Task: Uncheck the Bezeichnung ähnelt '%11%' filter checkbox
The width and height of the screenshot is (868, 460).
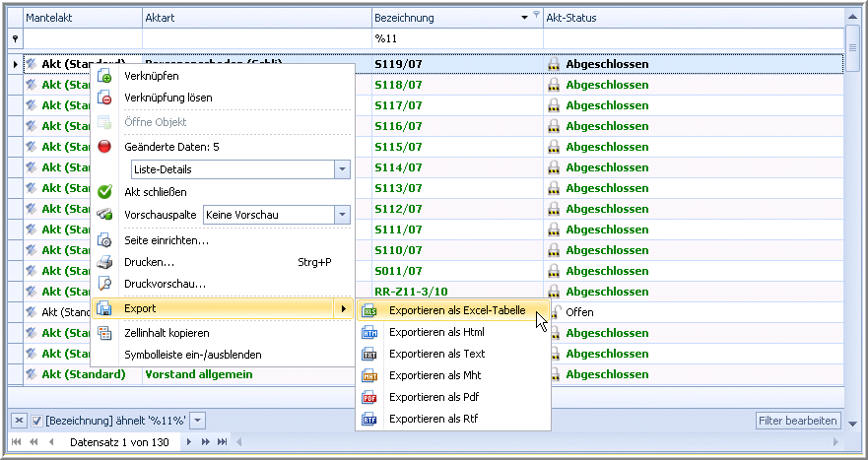Action: click(37, 422)
